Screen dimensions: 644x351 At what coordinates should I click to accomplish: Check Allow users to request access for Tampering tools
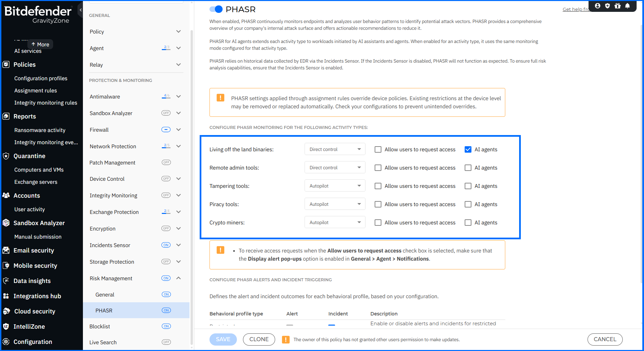pyautogui.click(x=378, y=186)
